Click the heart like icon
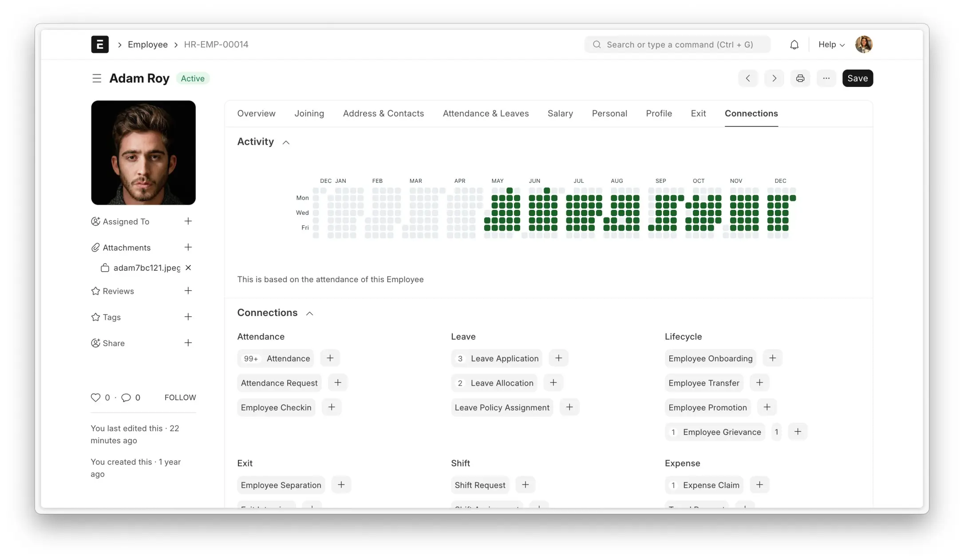The width and height of the screenshot is (964, 560). pyautogui.click(x=95, y=398)
